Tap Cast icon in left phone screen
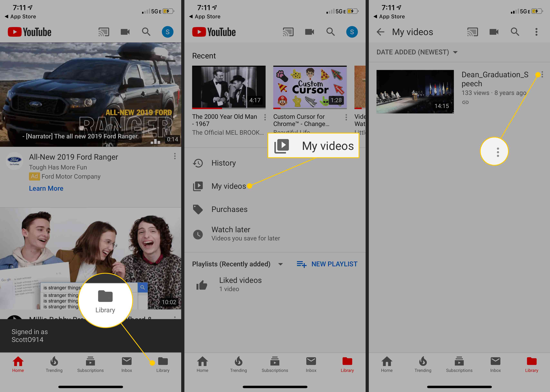This screenshot has width=550, height=392. point(104,32)
